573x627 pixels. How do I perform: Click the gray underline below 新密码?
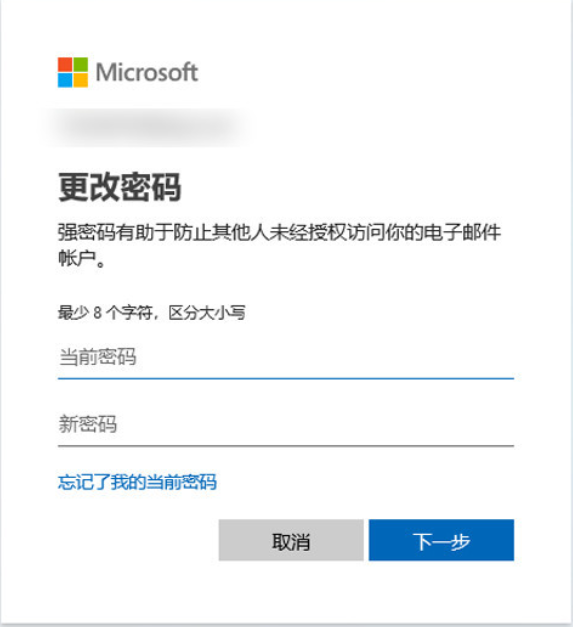(x=286, y=445)
